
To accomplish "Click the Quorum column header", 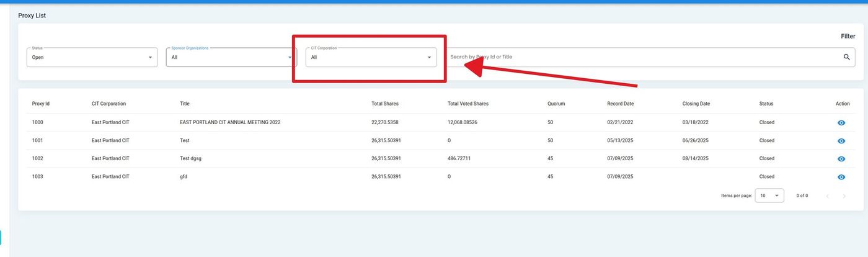I will click(x=556, y=104).
